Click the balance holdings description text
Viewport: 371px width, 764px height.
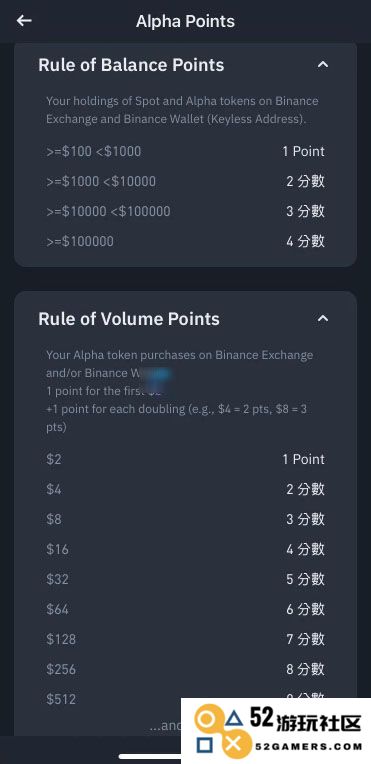click(x=182, y=110)
